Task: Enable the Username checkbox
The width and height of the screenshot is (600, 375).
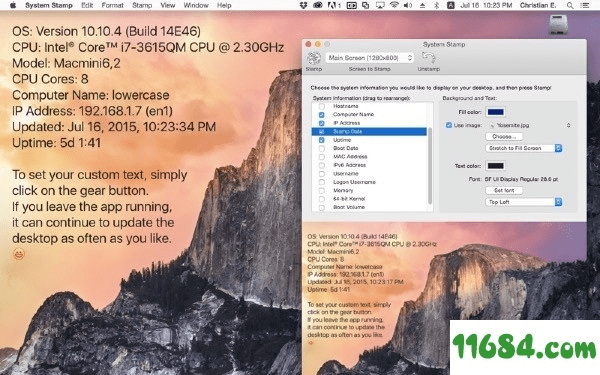Action: (322, 174)
